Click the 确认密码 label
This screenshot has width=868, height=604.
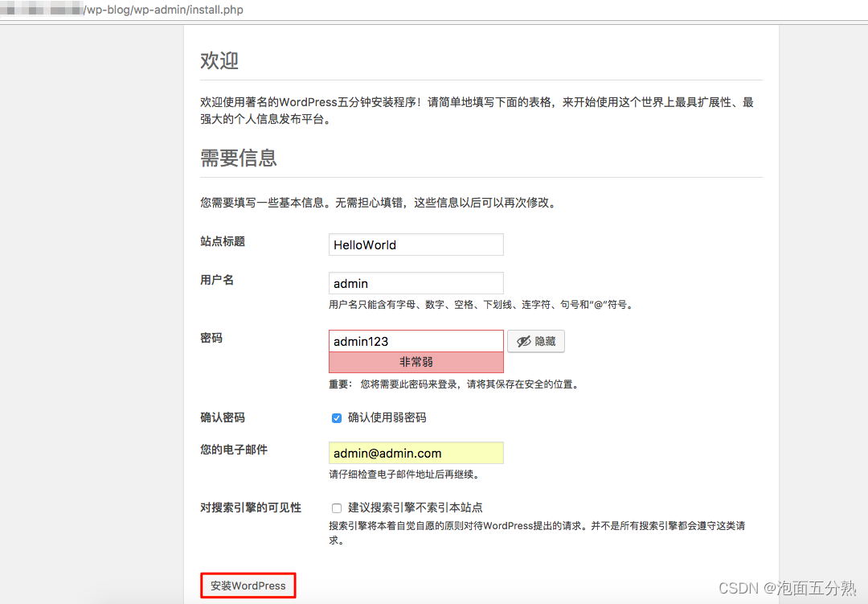(223, 417)
